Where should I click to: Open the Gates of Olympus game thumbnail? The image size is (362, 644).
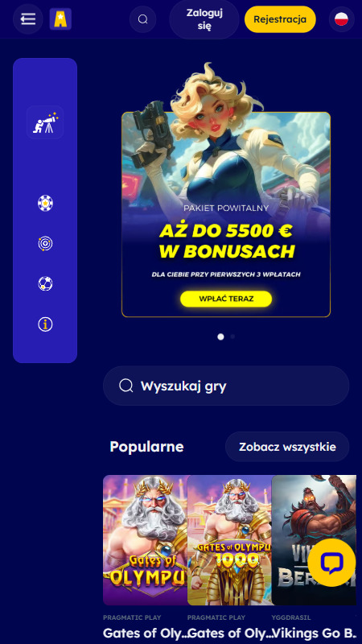(x=145, y=540)
